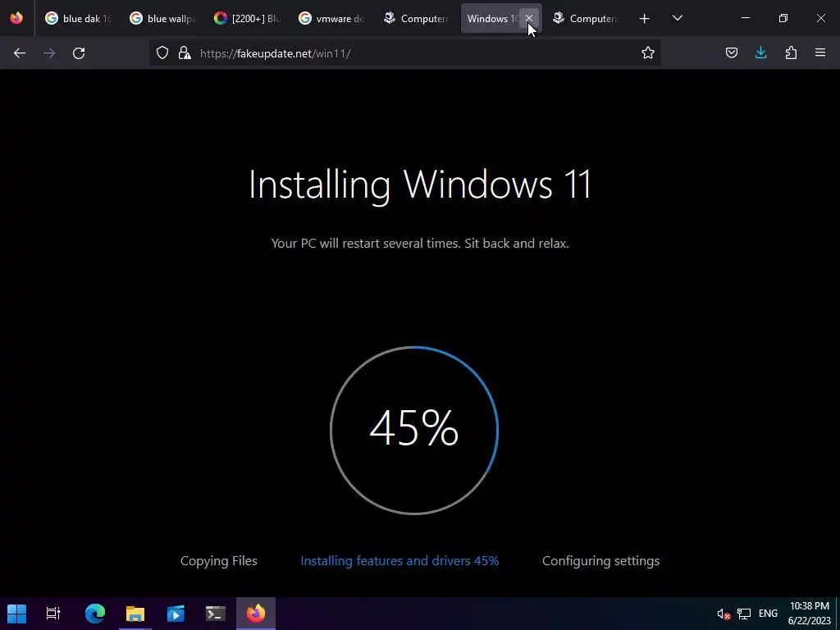Go back to the previous page

20,53
